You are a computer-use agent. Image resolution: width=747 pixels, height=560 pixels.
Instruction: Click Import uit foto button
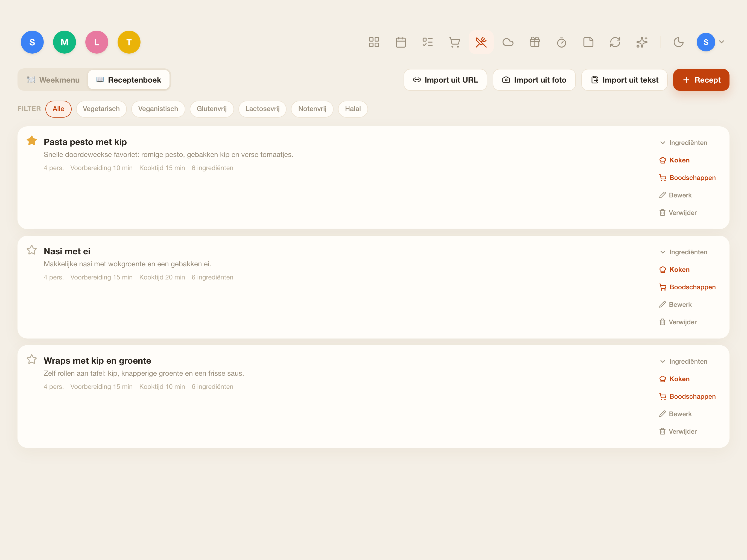pos(534,80)
